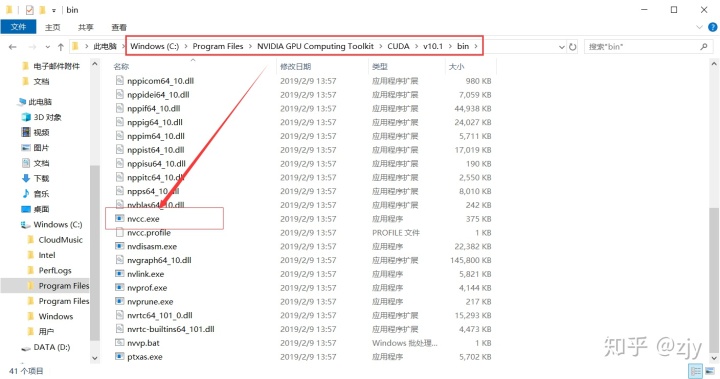This screenshot has width=720, height=379.
Task: Click Windows (C:) in the address path
Action: click(154, 46)
